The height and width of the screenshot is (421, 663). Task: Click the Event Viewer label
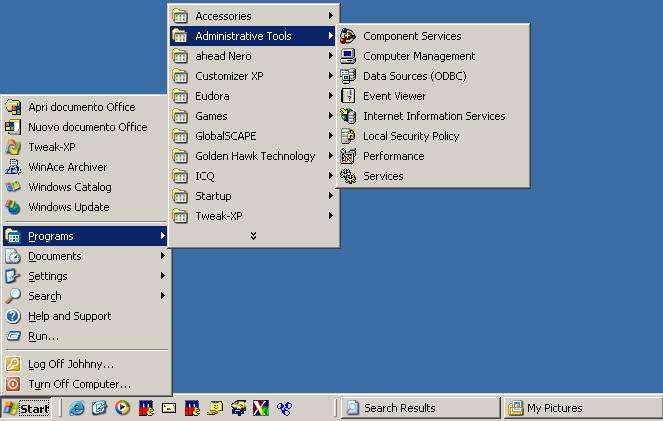395,96
